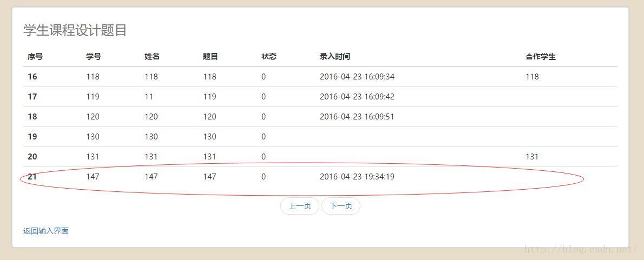644x260 pixels.
Task: Click the 上一页 previous page button
Action: coord(300,206)
